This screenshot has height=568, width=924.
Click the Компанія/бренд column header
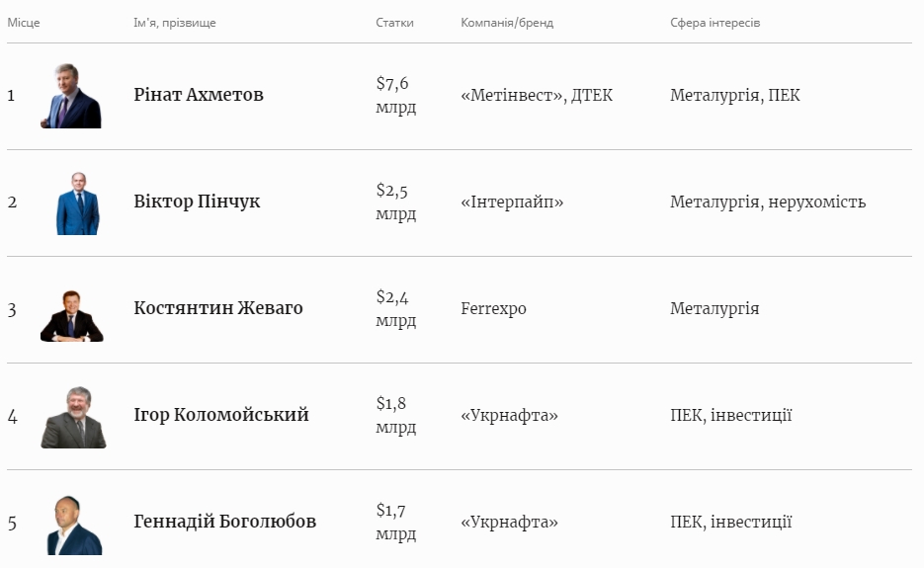pos(507,23)
